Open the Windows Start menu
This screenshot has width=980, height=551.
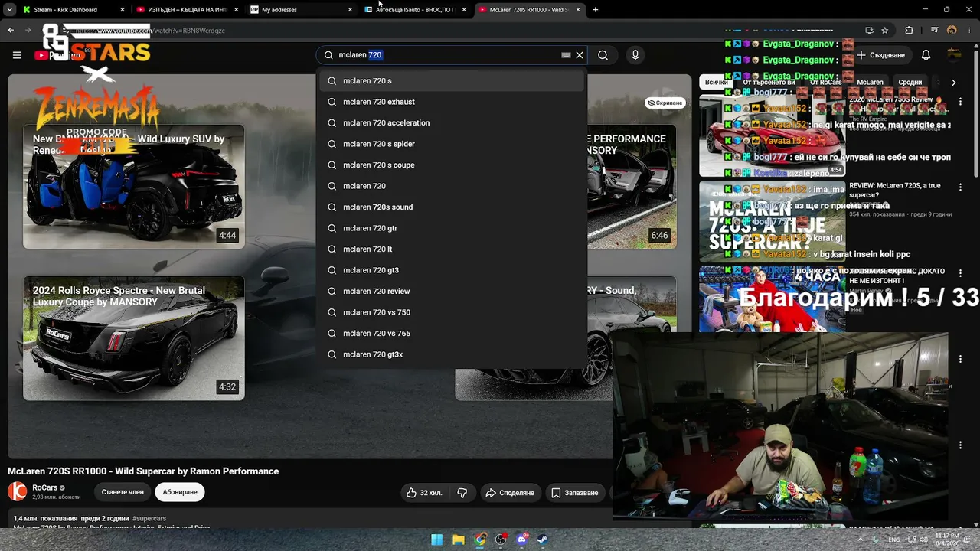[x=436, y=540]
